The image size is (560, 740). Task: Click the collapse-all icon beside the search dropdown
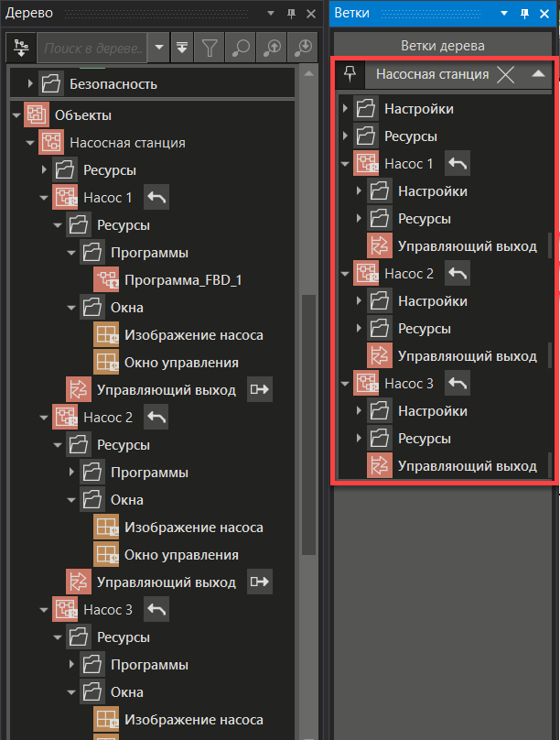tap(183, 47)
